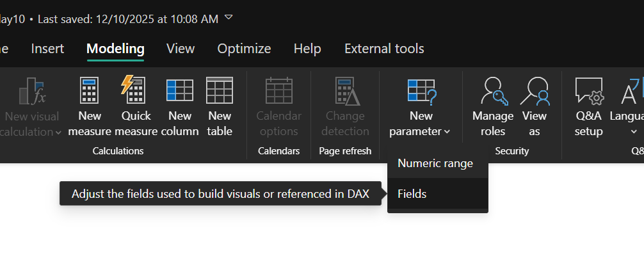Click the New measure calculator icon
644x258 pixels.
(90, 91)
